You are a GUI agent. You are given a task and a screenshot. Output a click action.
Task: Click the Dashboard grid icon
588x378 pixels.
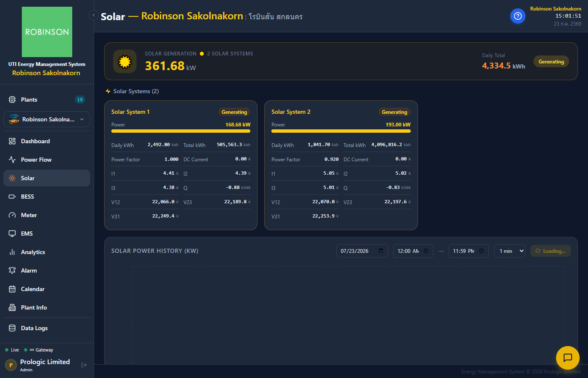pos(12,141)
